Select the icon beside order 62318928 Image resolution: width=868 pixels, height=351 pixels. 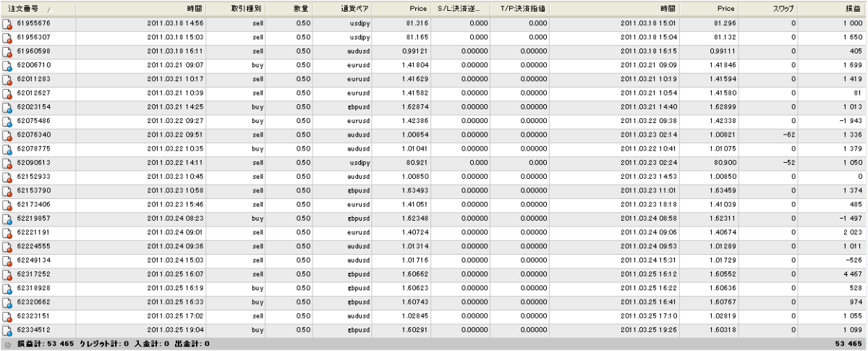point(8,288)
